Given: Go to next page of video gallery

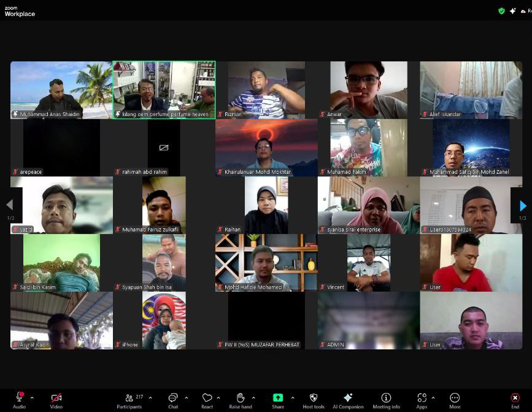Looking at the screenshot, I should click(522, 206).
